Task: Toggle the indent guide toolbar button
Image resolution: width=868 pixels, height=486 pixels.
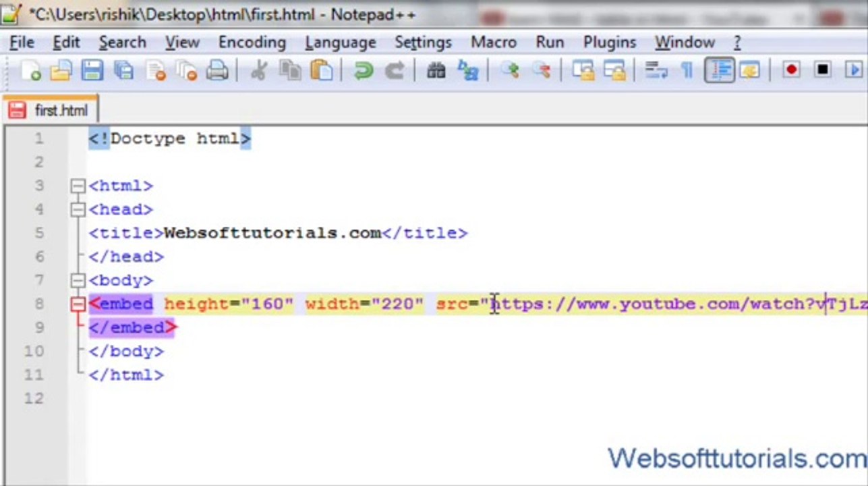Action: point(719,70)
